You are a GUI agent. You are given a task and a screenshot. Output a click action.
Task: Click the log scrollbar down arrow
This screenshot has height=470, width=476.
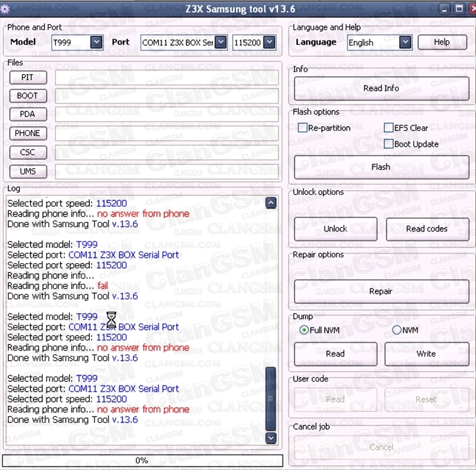[271, 438]
